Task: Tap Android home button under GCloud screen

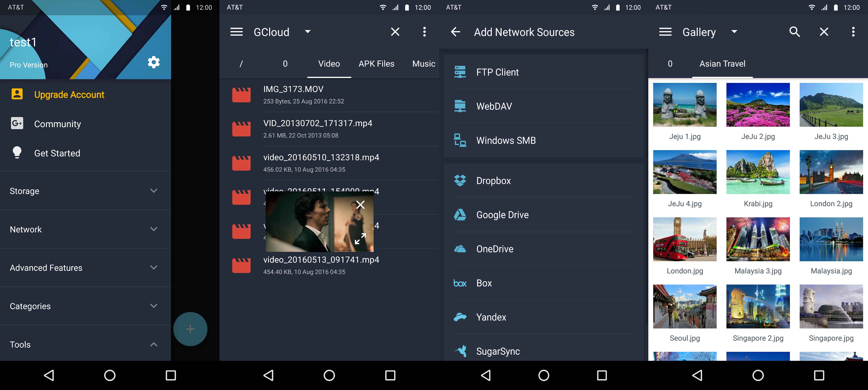Action: (329, 375)
